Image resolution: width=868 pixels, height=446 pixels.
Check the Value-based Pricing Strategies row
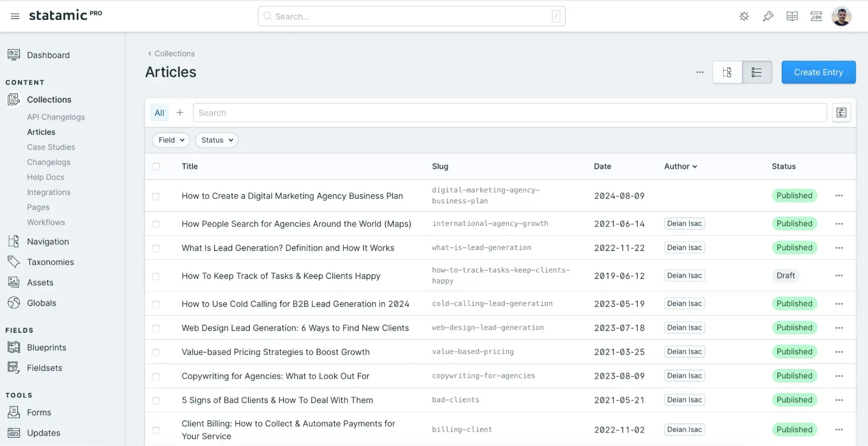156,352
